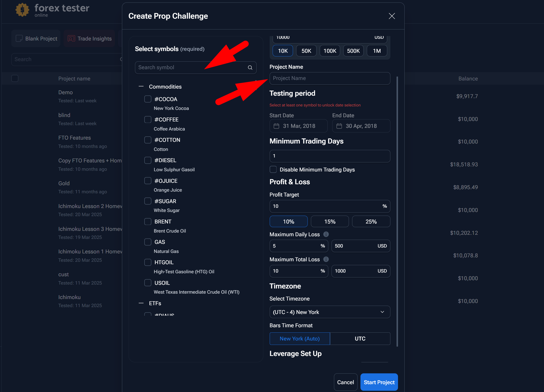This screenshot has width=544, height=392.
Task: Click the dialog settings vertical scrollbar
Action: click(397, 211)
